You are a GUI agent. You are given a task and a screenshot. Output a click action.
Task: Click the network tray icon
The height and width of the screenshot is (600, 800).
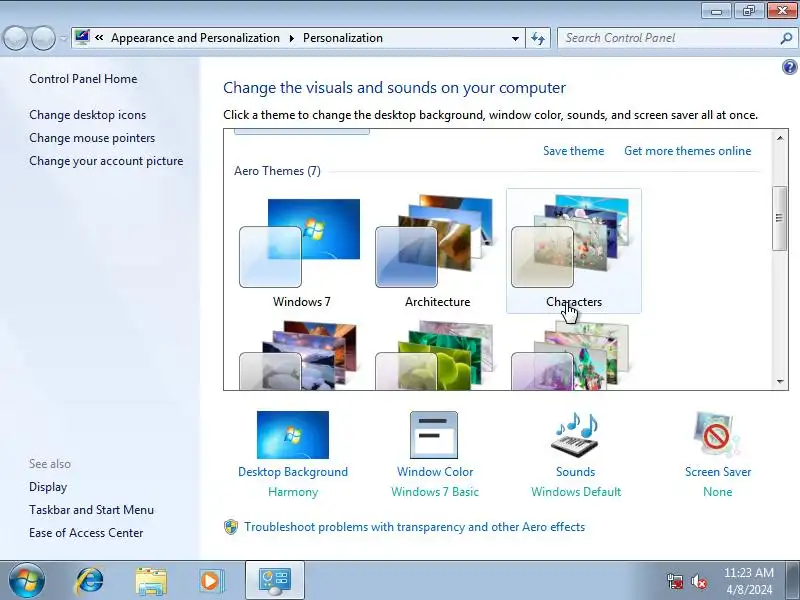[x=675, y=581]
